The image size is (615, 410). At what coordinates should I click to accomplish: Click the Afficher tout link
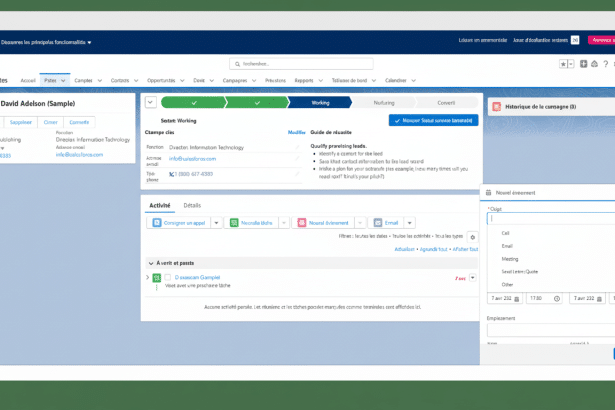(465, 249)
